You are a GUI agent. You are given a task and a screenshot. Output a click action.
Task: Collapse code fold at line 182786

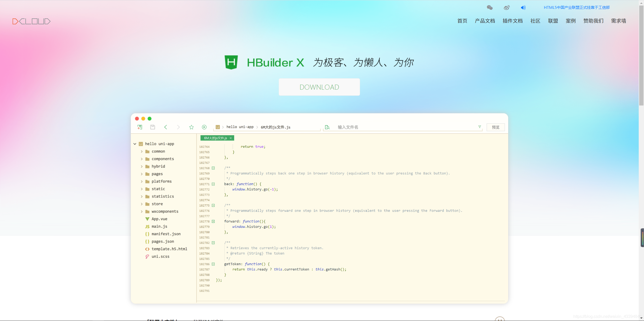(x=213, y=264)
